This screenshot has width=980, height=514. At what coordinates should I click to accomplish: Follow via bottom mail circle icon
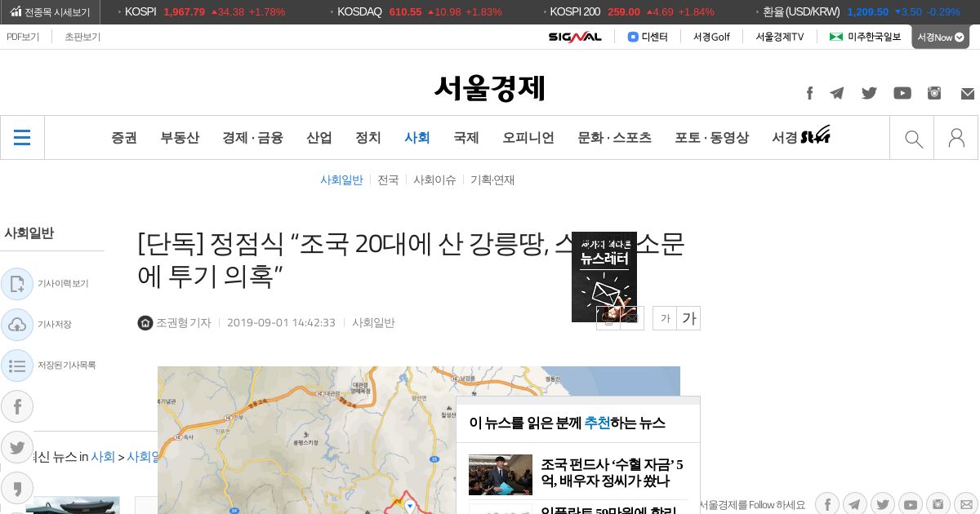pos(966,504)
